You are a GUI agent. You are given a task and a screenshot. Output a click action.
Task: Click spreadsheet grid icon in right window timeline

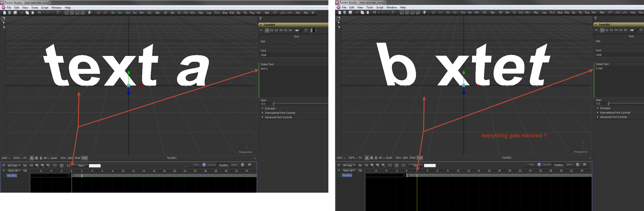tap(397, 166)
